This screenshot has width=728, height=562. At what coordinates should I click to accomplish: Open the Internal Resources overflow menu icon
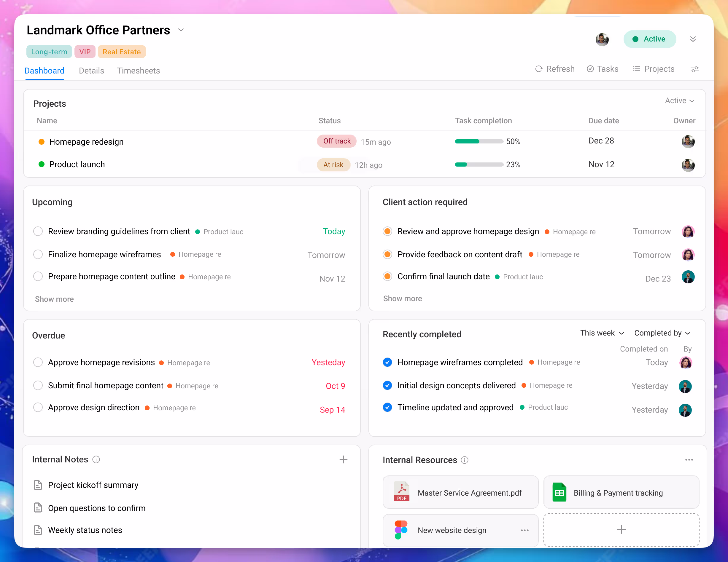click(689, 460)
